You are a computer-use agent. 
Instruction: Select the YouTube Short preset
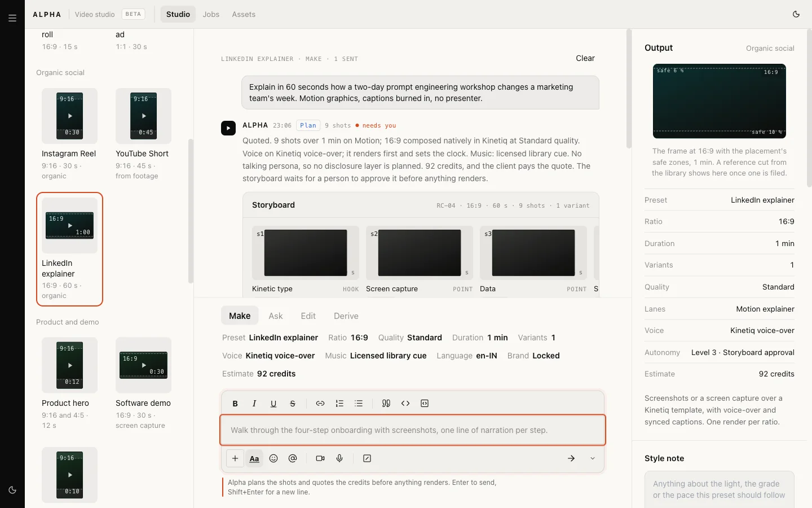[x=143, y=134]
